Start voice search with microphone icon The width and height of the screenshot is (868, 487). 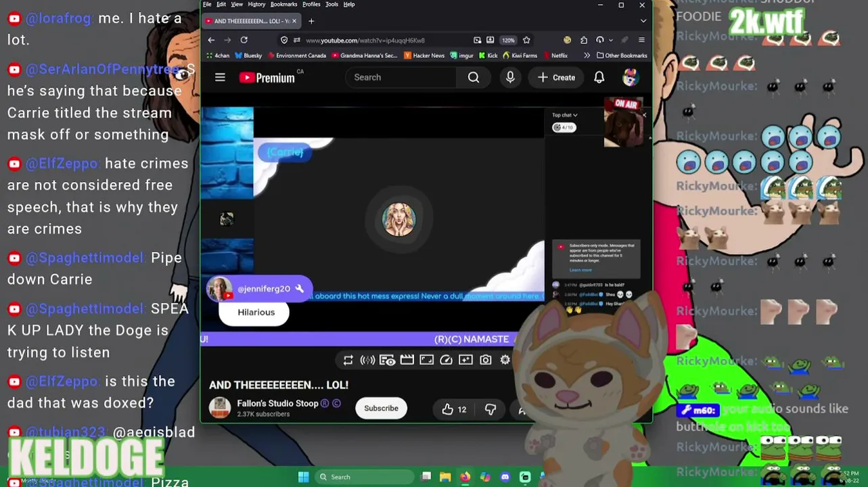click(510, 78)
